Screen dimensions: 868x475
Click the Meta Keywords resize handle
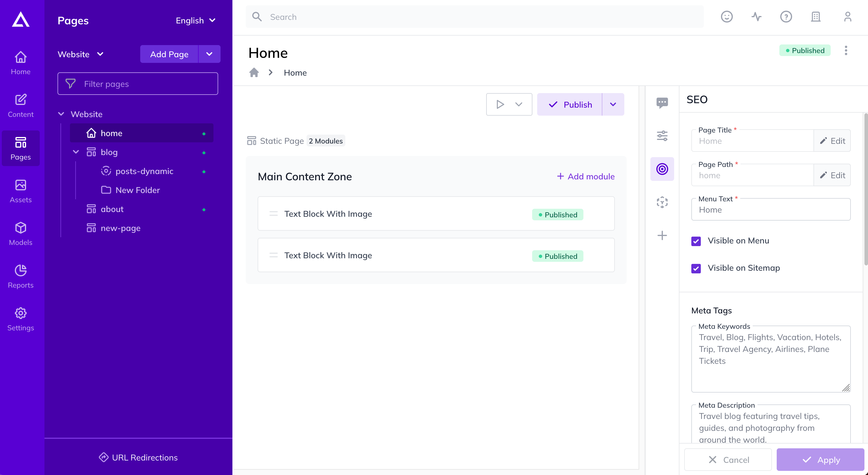point(846,388)
